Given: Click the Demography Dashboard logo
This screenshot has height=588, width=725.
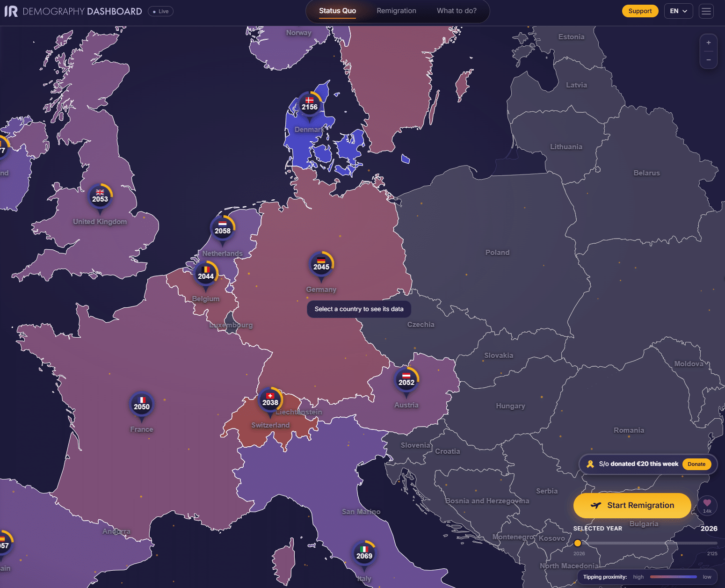Looking at the screenshot, I should pos(73,11).
